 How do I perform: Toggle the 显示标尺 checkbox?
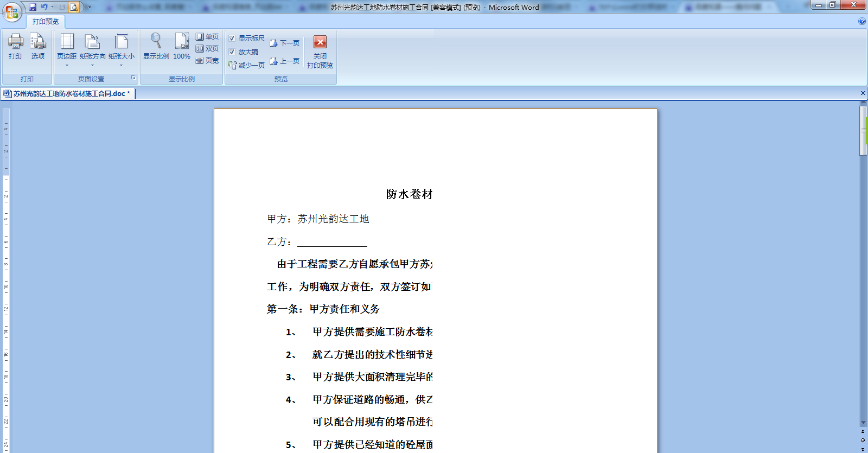click(232, 39)
